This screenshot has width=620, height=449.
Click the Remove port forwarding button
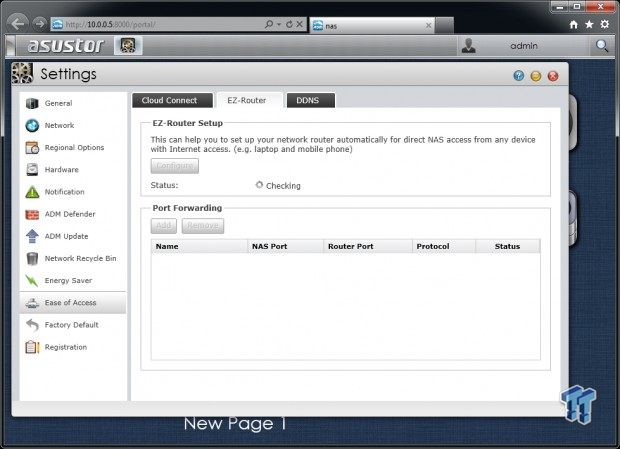pyautogui.click(x=202, y=226)
